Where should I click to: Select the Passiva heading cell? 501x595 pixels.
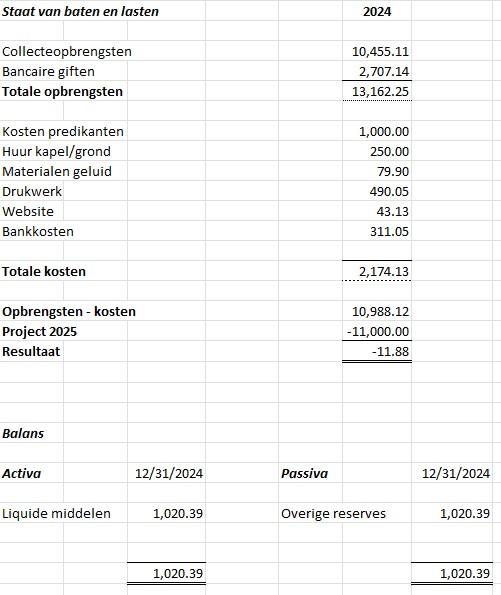coord(304,474)
